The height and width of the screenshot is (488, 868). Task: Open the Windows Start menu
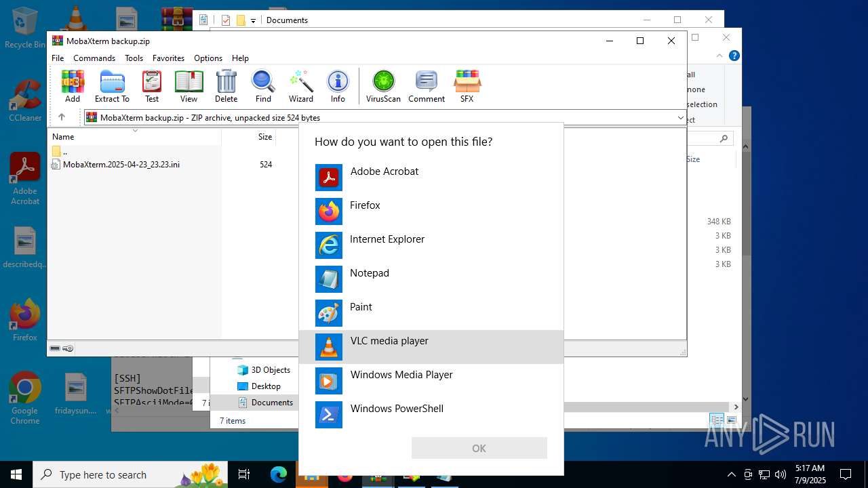click(x=16, y=474)
